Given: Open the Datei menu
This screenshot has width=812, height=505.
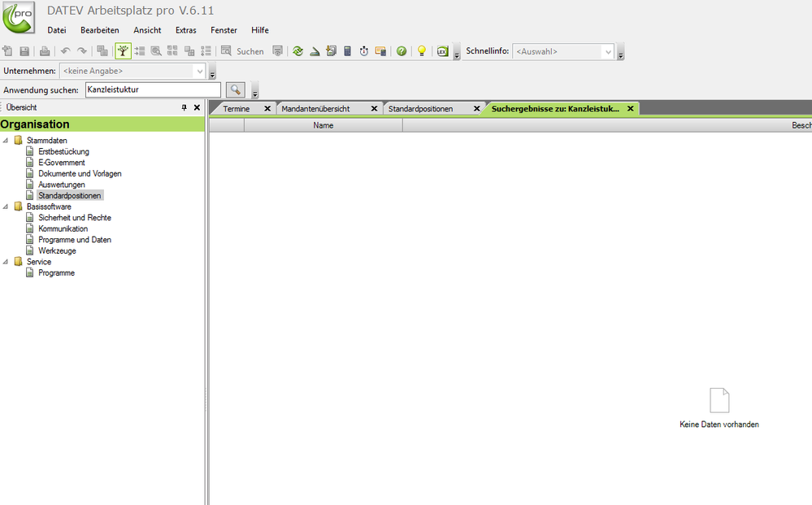Looking at the screenshot, I should [x=57, y=30].
